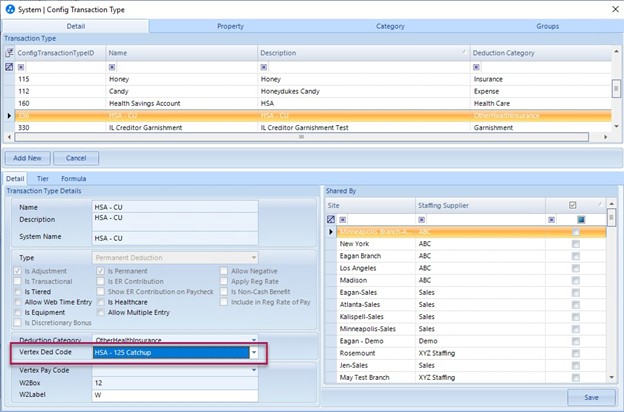
Task: Check the Madison site checkbox
Action: click(x=575, y=281)
